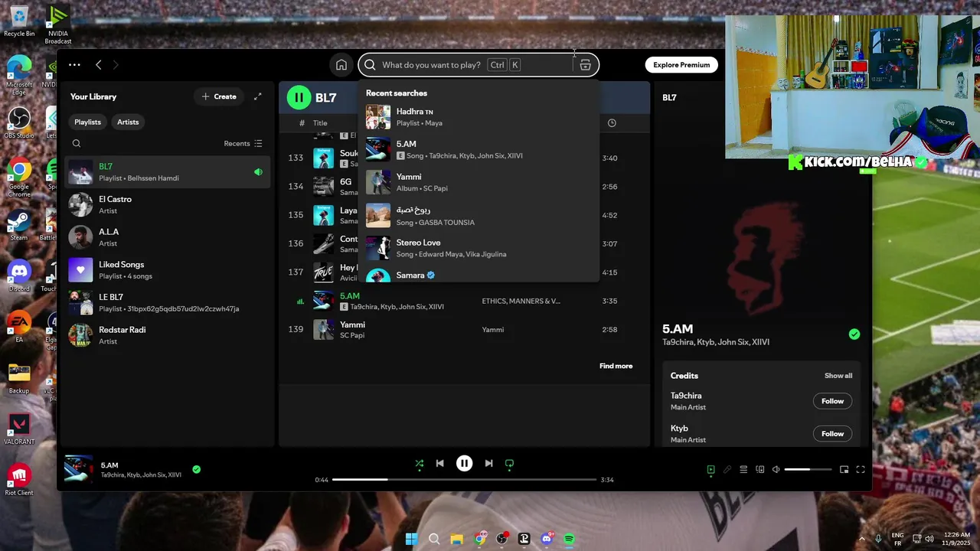Navigate back with the left arrow
The width and height of the screenshot is (980, 551).
[98, 65]
